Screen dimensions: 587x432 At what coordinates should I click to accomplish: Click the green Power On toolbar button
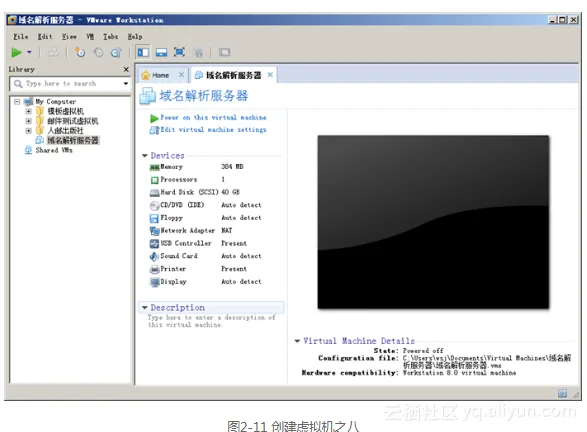(16, 52)
